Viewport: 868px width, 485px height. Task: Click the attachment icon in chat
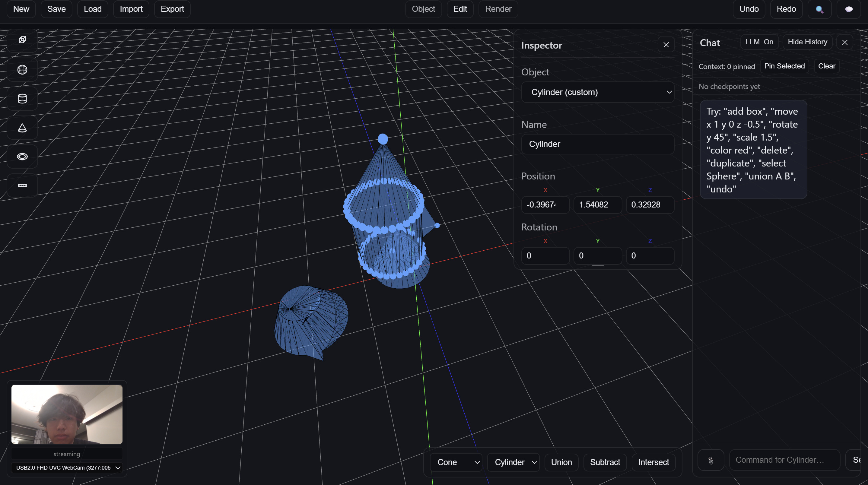[x=711, y=460]
